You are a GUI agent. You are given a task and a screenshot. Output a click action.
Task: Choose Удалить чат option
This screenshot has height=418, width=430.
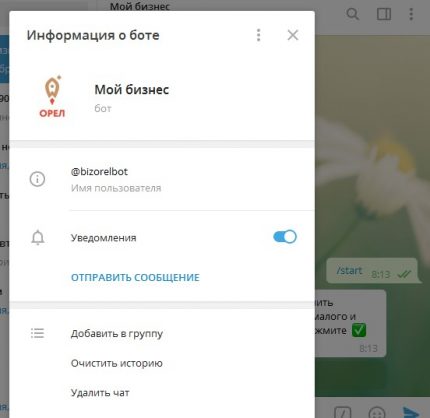pyautogui.click(x=100, y=393)
